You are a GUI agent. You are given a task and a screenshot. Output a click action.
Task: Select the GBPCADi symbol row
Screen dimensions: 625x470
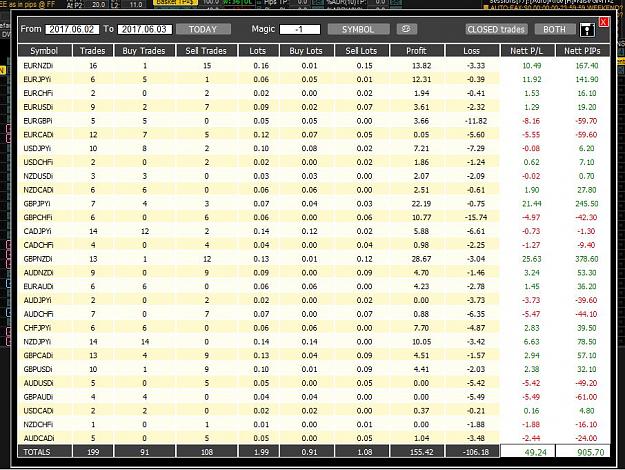[x=314, y=356]
